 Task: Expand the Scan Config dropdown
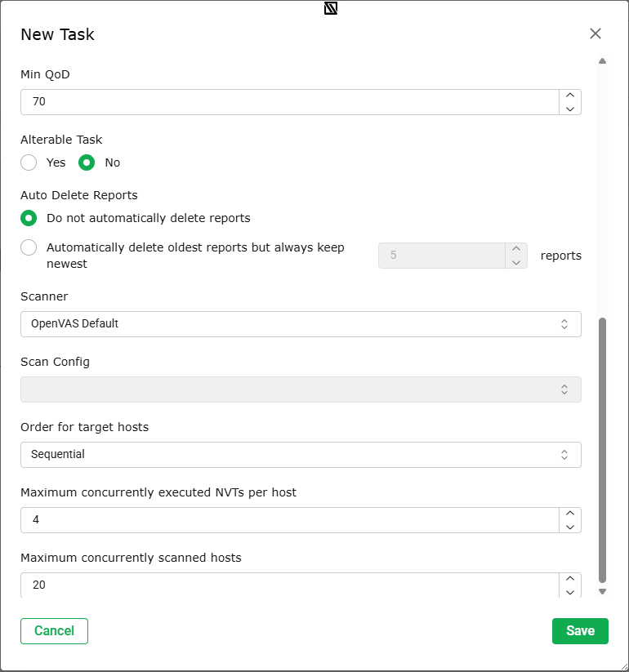301,389
